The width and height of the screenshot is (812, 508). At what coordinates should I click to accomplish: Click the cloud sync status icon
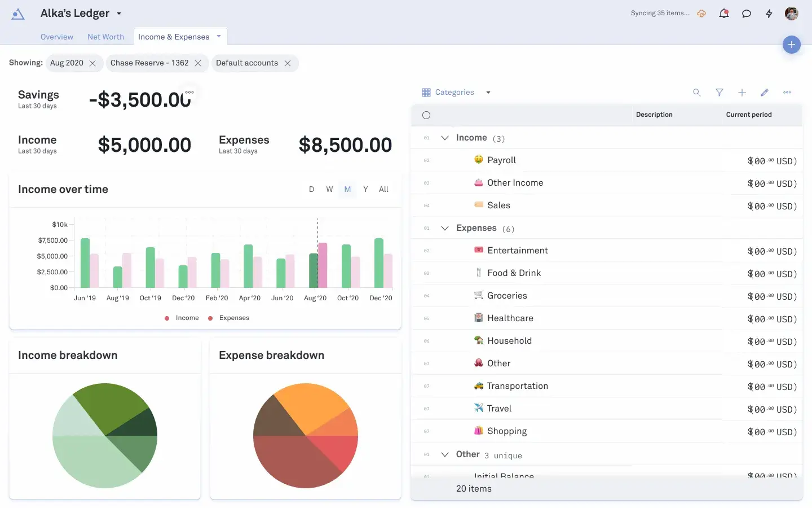coord(701,14)
